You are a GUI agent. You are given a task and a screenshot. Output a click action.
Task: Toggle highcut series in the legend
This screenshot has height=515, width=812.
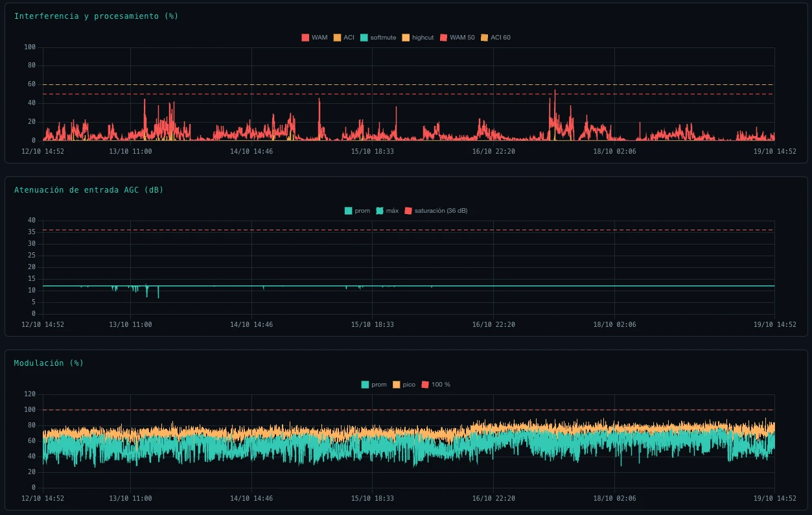[418, 38]
